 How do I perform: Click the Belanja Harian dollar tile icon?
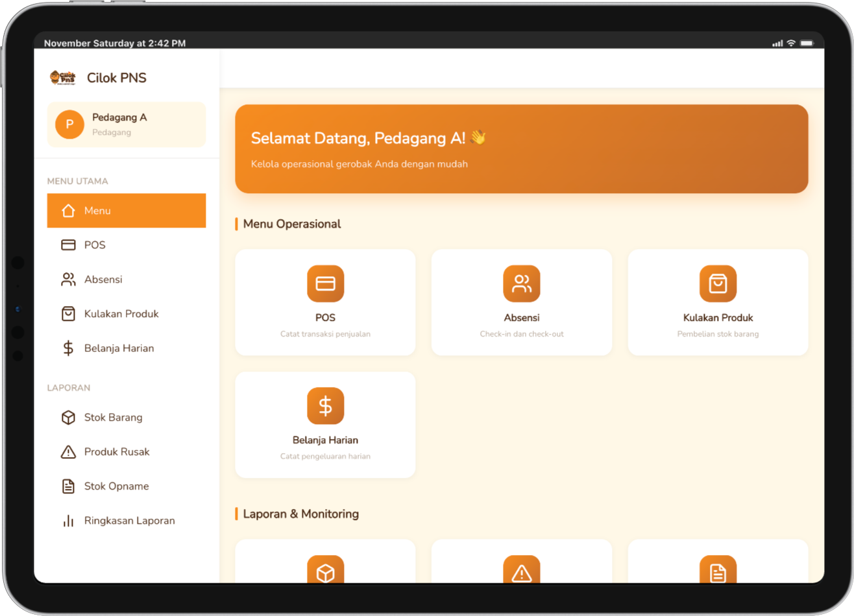coord(325,406)
